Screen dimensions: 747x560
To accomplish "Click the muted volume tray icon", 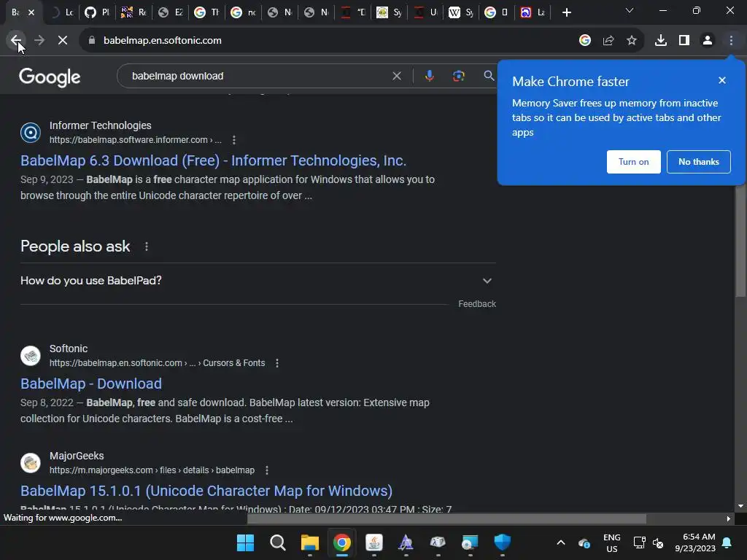I will pyautogui.click(x=658, y=542).
